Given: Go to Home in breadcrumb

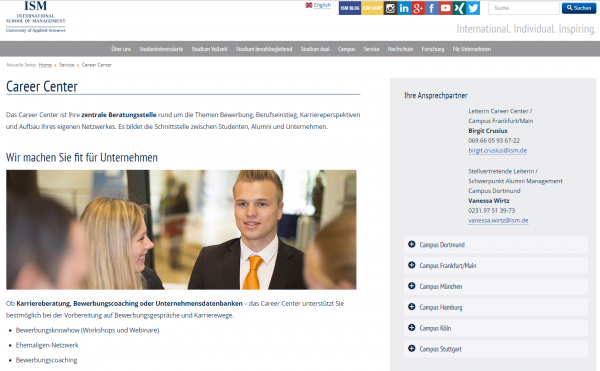Looking at the screenshot, I should pyautogui.click(x=45, y=65).
